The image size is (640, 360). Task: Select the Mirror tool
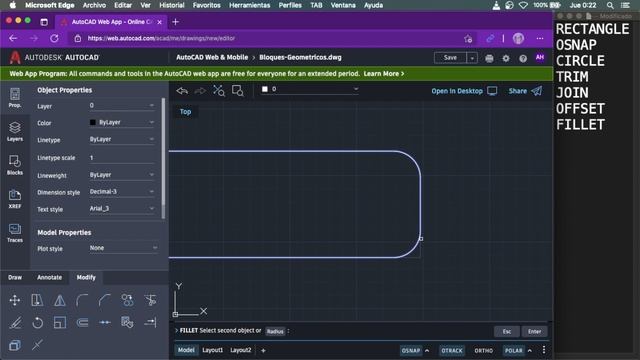pos(60,300)
